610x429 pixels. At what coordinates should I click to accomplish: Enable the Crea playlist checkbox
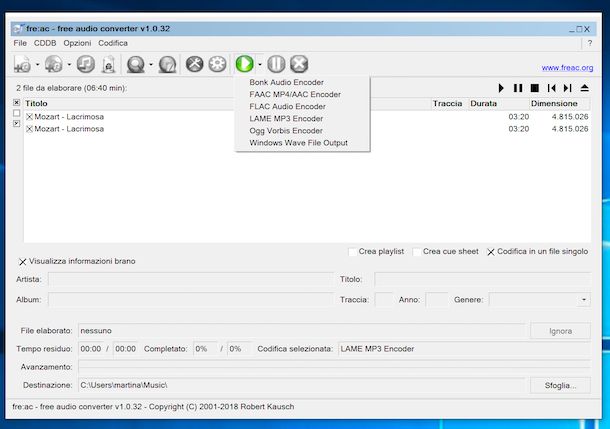point(353,252)
